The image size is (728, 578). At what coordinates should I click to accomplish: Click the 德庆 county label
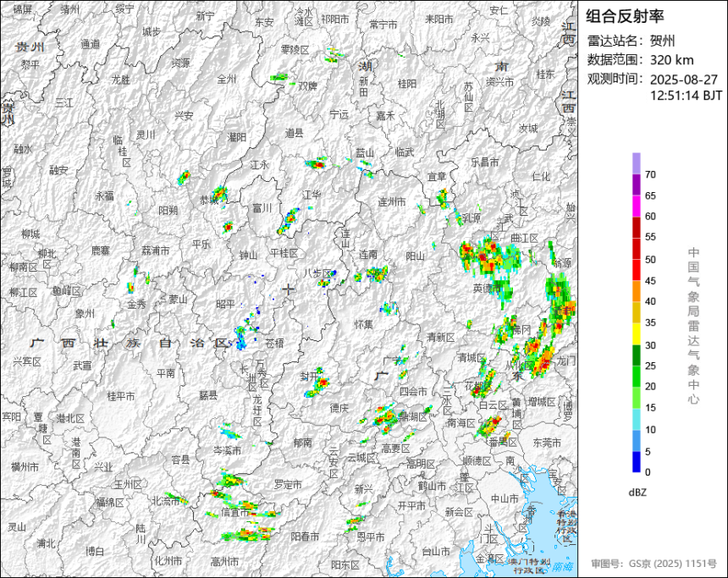339,408
